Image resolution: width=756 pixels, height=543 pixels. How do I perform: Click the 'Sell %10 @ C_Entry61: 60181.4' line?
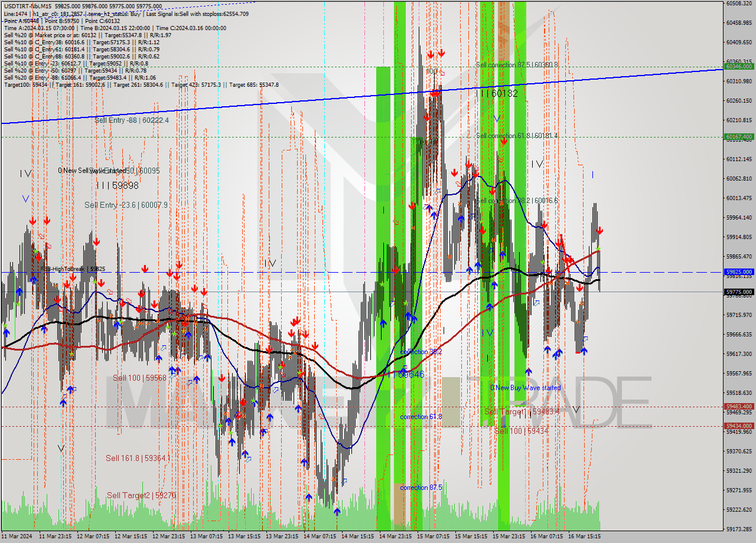point(82,49)
